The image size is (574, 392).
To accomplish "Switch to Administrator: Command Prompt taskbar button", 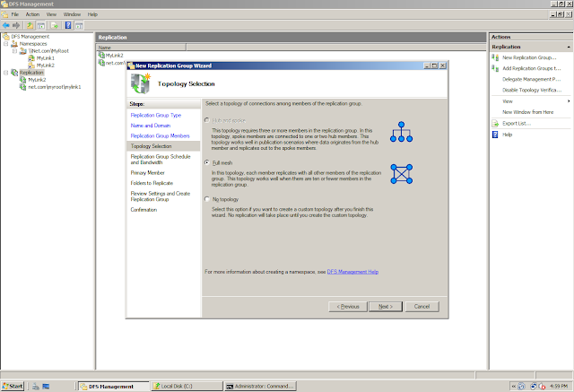I will pos(260,386).
